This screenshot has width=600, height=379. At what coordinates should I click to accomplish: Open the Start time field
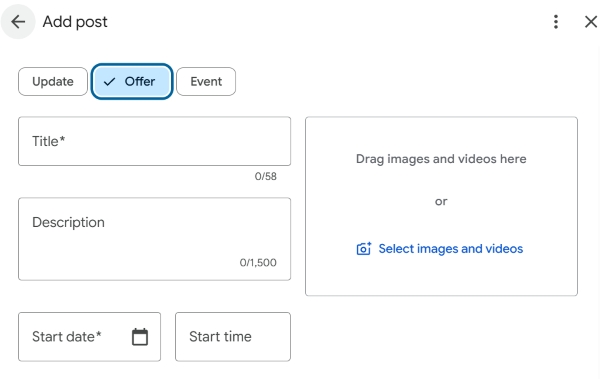(233, 337)
